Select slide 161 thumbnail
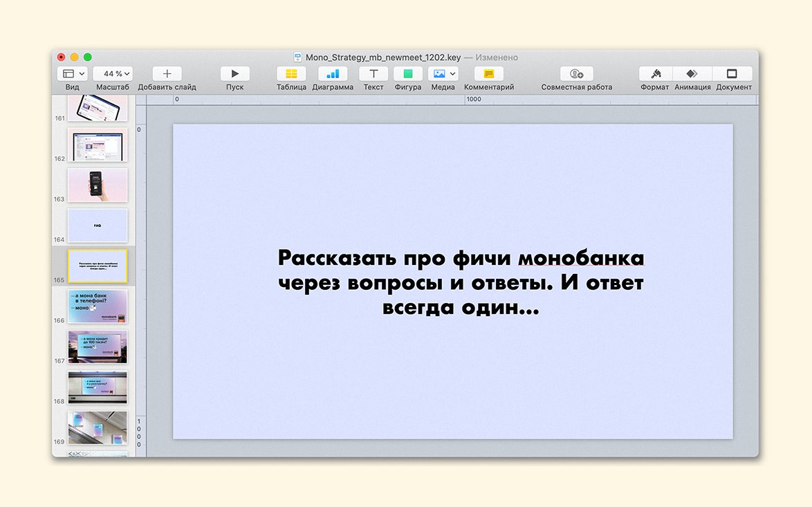812x507 pixels. coord(98,108)
